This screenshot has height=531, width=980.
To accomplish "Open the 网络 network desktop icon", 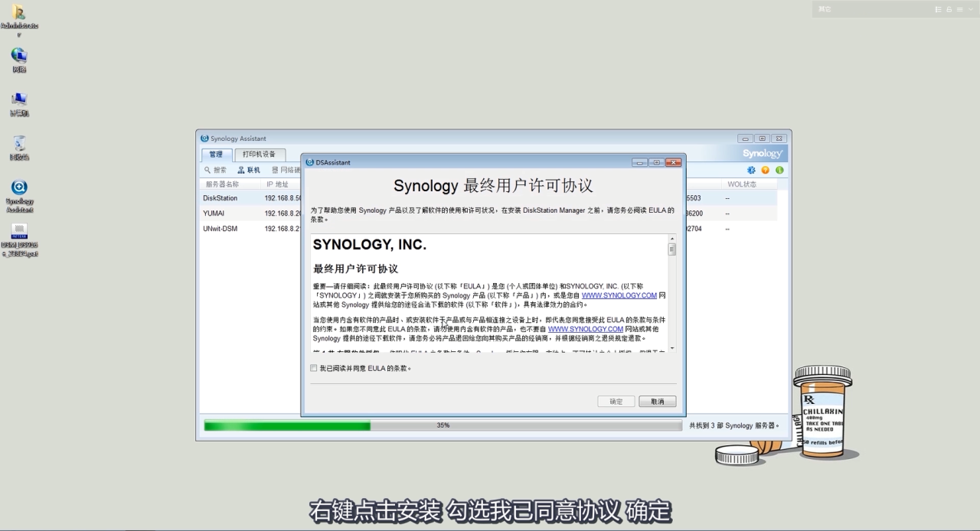I will click(19, 60).
